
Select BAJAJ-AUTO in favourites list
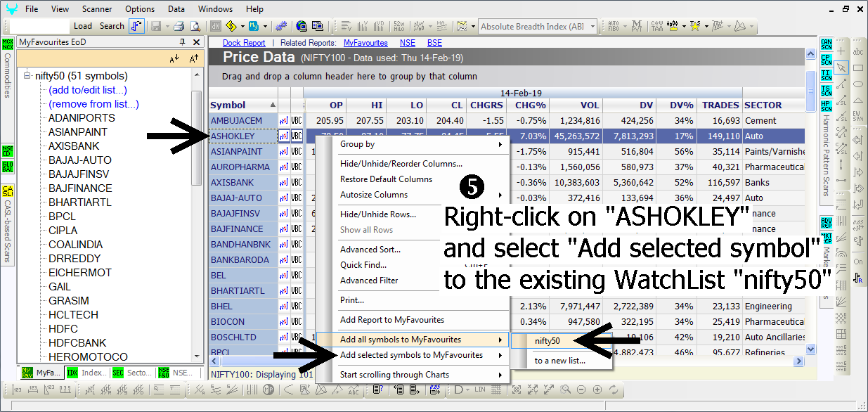[79, 160]
